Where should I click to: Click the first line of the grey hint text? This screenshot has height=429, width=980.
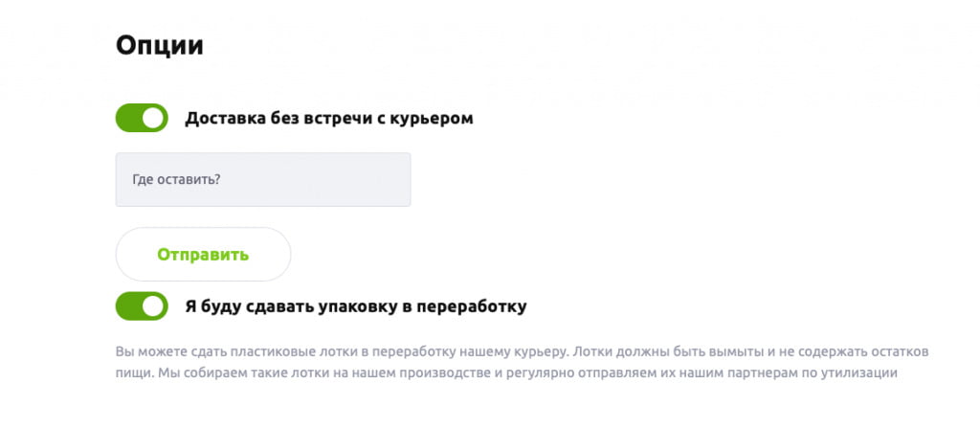click(522, 351)
